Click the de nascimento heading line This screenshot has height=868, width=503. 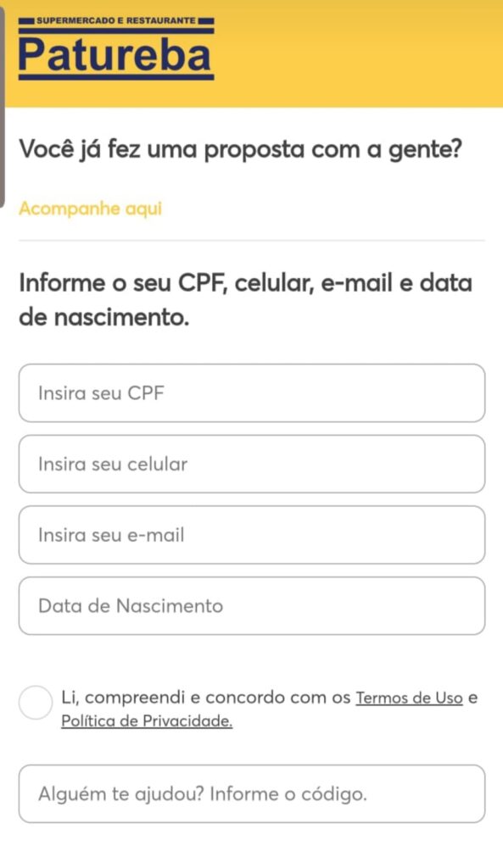pos(104,318)
